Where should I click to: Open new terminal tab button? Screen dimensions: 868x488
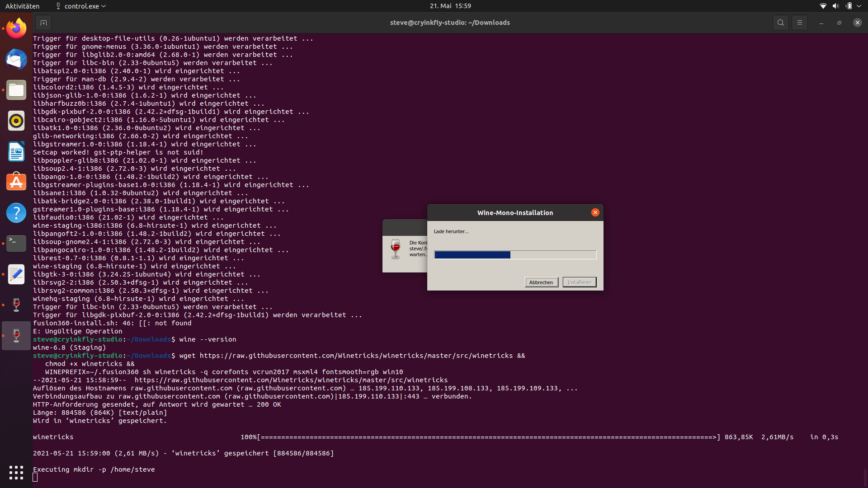(x=43, y=23)
